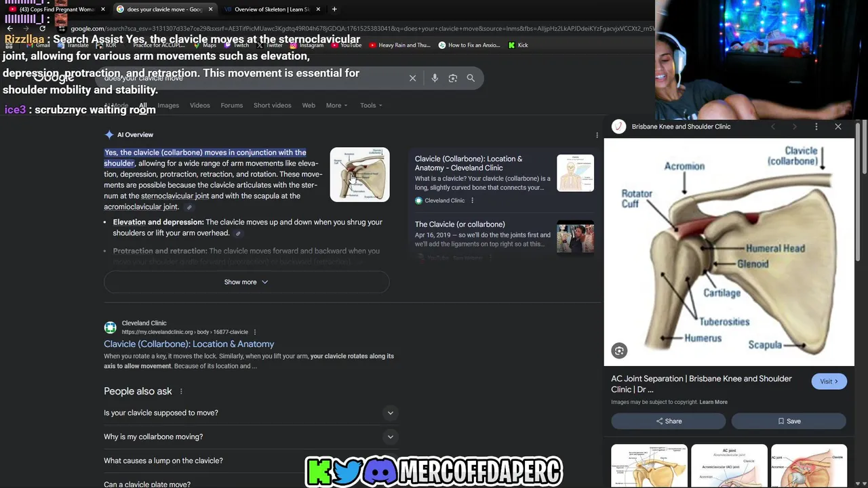Open the Tools dropdown

click(x=371, y=105)
